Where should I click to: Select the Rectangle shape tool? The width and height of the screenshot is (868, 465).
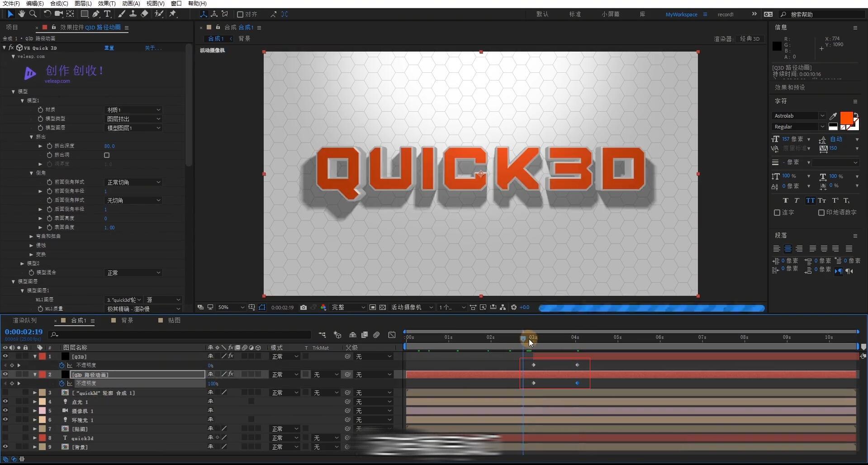[x=84, y=14]
